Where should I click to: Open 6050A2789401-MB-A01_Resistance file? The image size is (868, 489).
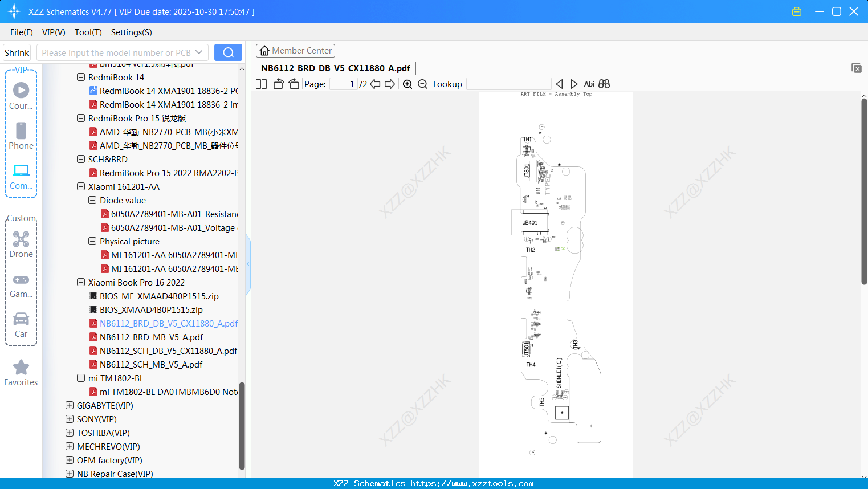click(x=174, y=214)
